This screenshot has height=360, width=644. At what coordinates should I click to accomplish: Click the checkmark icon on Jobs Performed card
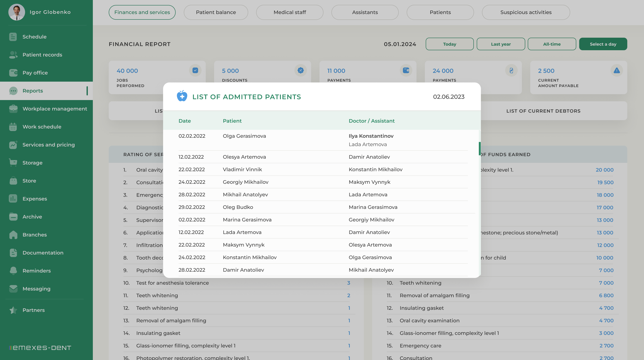coord(195,71)
